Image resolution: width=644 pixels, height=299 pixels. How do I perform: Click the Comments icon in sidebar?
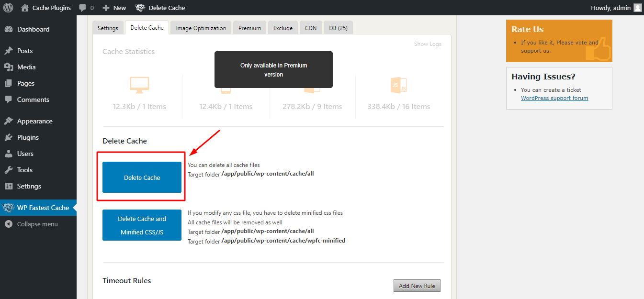[9, 100]
